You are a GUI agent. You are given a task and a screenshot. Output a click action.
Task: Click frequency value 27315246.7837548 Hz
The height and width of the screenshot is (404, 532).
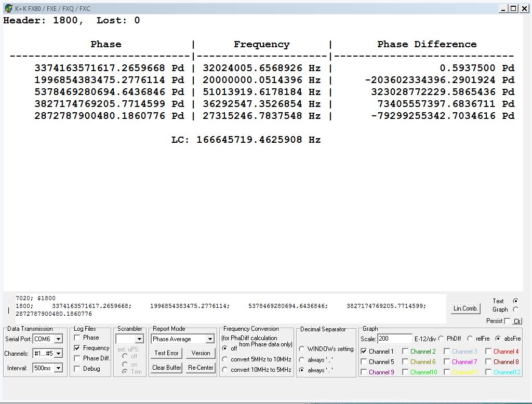tap(262, 116)
